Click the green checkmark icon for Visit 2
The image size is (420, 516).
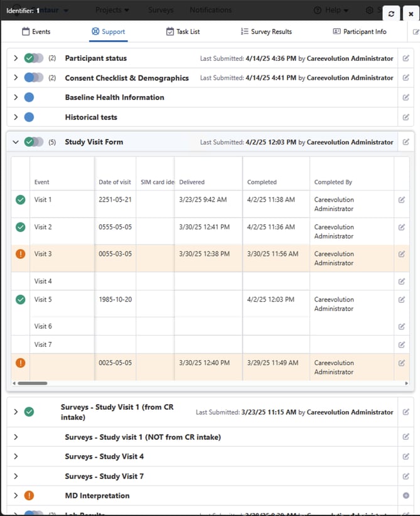tap(21, 227)
